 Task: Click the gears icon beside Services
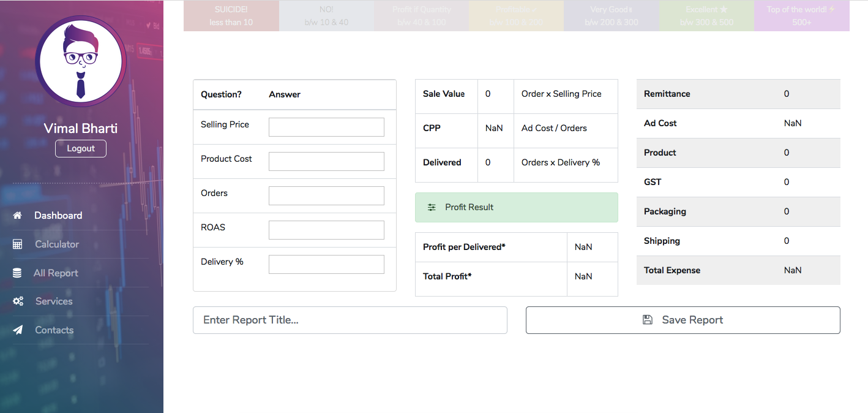18,301
